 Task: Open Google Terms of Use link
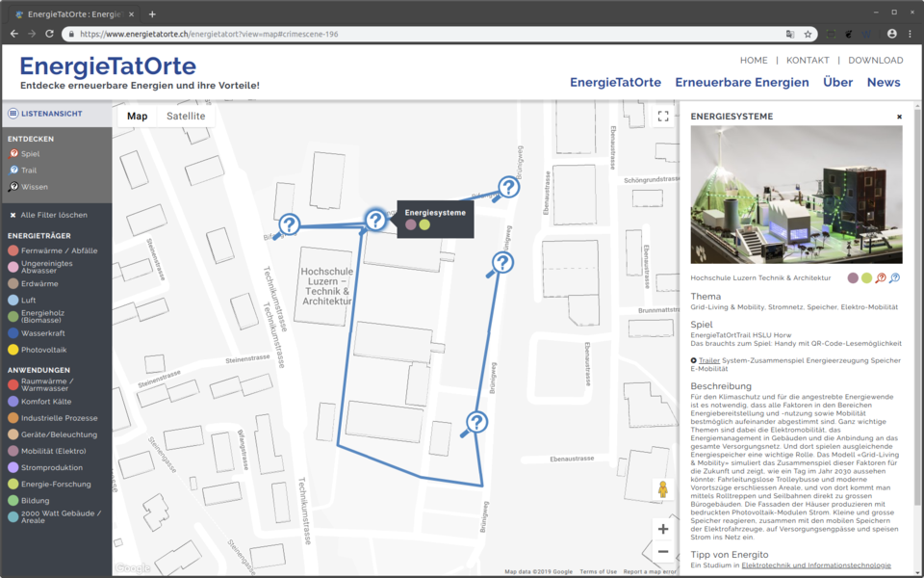598,571
